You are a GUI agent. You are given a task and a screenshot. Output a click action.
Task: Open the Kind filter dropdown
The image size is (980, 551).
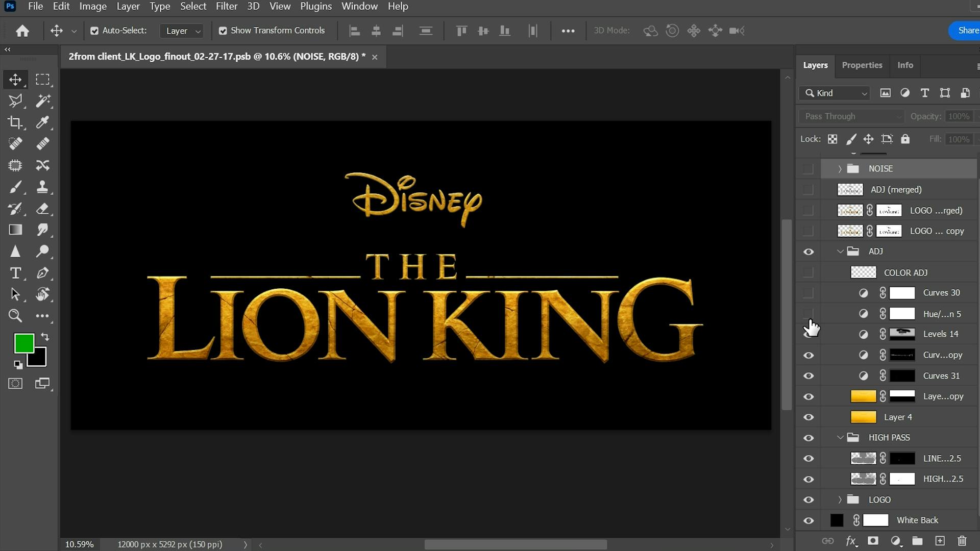click(835, 93)
